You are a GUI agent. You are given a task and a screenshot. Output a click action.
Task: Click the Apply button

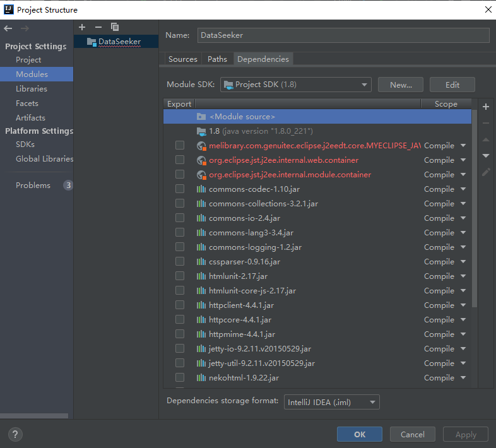click(466, 434)
